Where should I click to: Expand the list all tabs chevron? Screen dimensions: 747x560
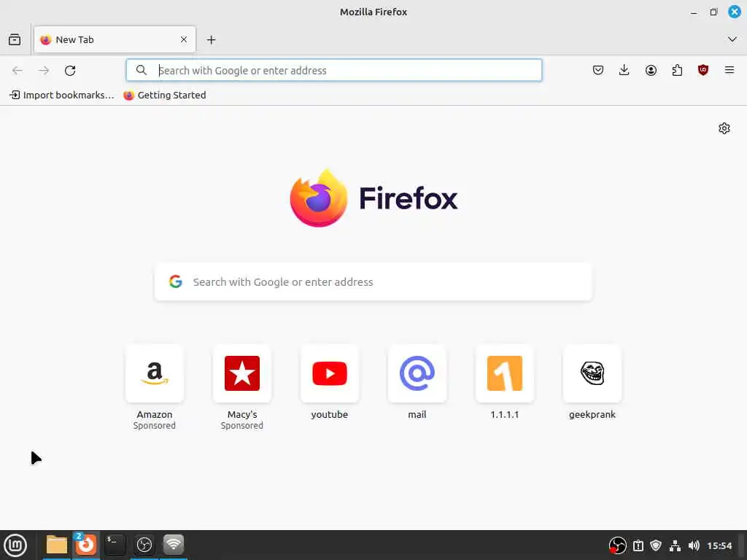(x=732, y=39)
